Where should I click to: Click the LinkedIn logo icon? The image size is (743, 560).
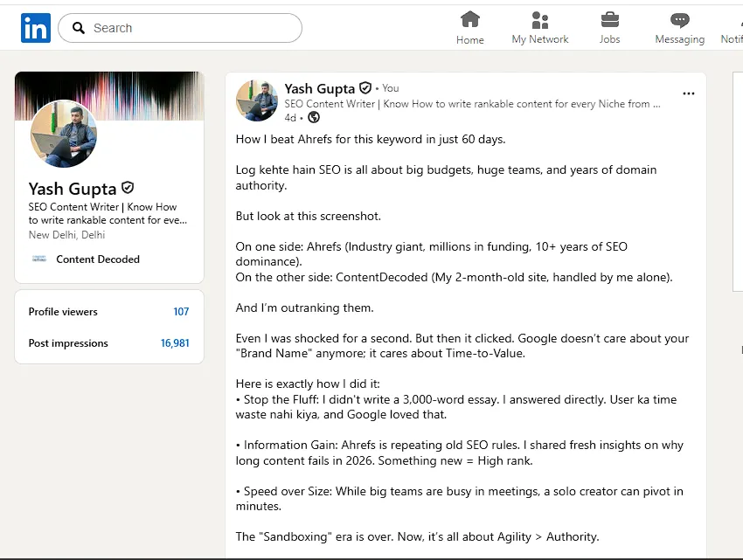click(x=36, y=28)
